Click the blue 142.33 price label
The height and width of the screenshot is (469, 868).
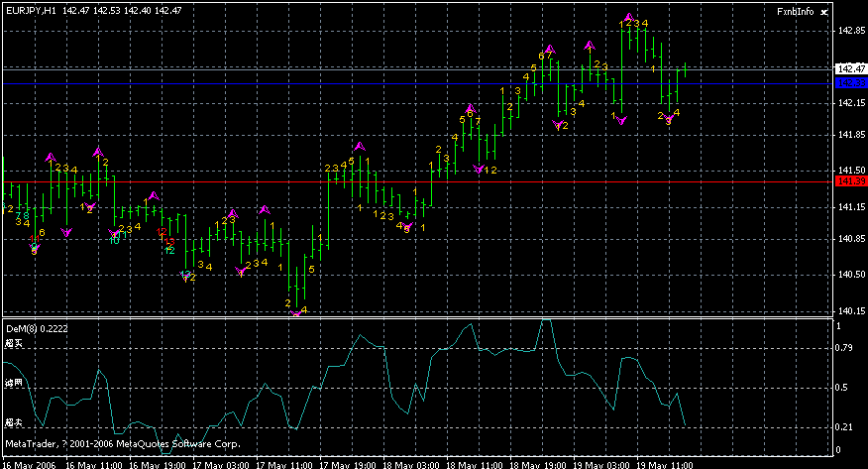click(851, 83)
